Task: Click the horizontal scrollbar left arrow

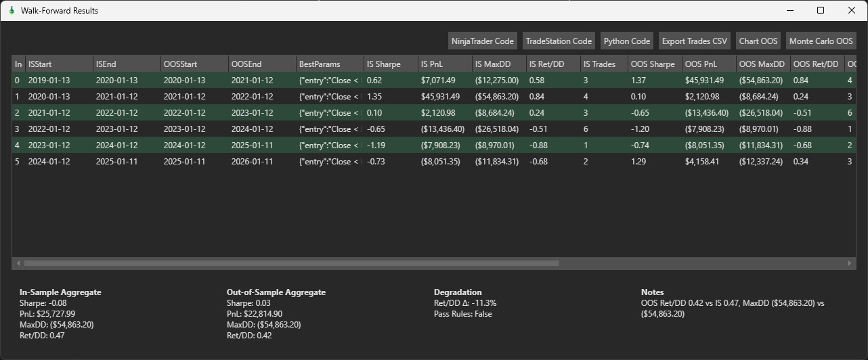Action: 18,263
